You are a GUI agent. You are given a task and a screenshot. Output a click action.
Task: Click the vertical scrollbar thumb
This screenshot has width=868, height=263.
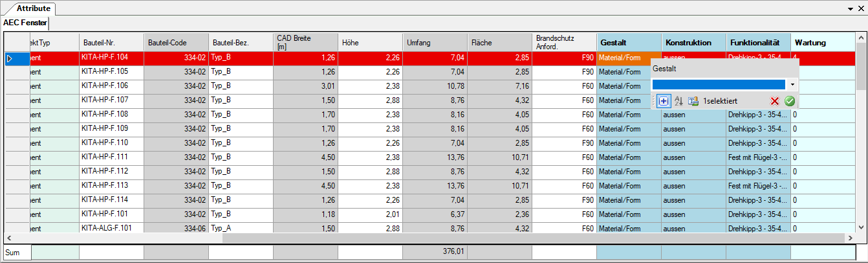[860, 65]
